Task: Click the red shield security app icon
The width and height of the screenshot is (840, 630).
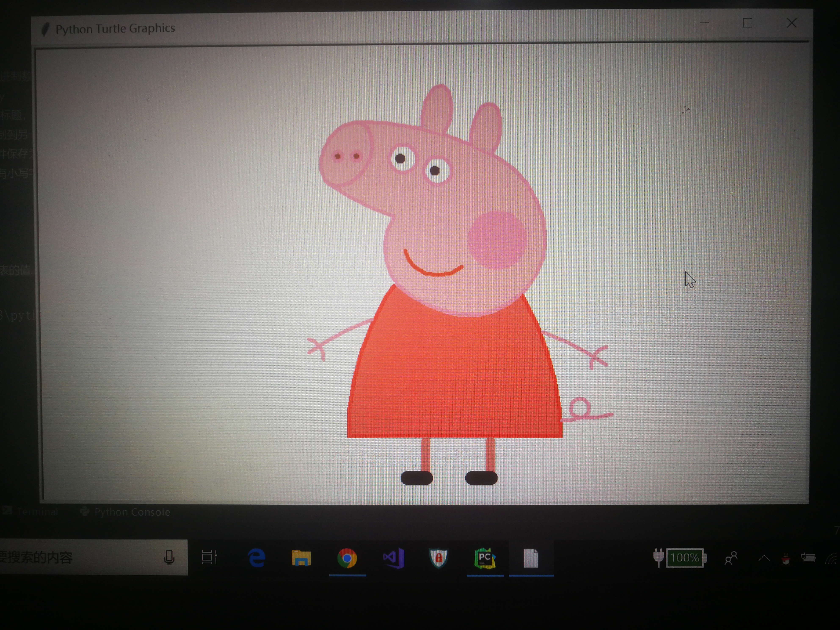Action: point(439,558)
